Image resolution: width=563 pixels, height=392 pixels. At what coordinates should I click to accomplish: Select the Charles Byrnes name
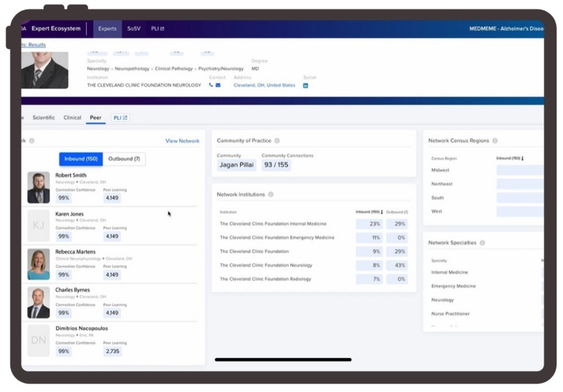[72, 290]
